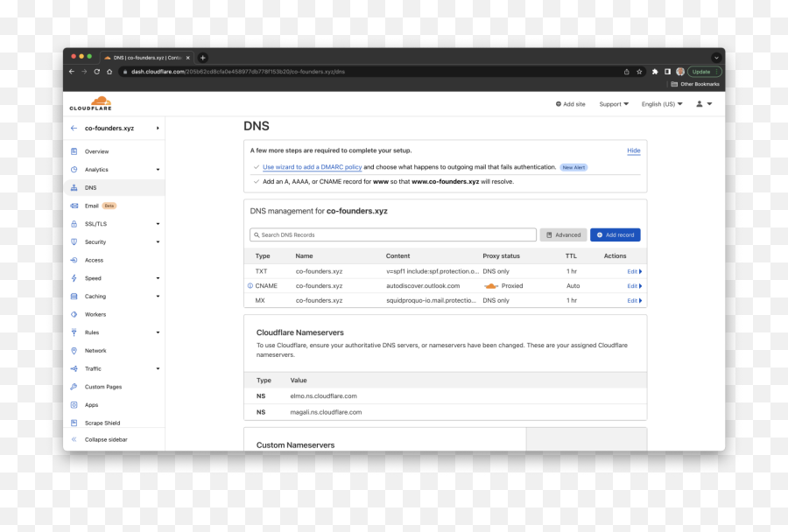The height and width of the screenshot is (532, 788).
Task: Expand the Security submenu arrow
Action: pyautogui.click(x=158, y=241)
